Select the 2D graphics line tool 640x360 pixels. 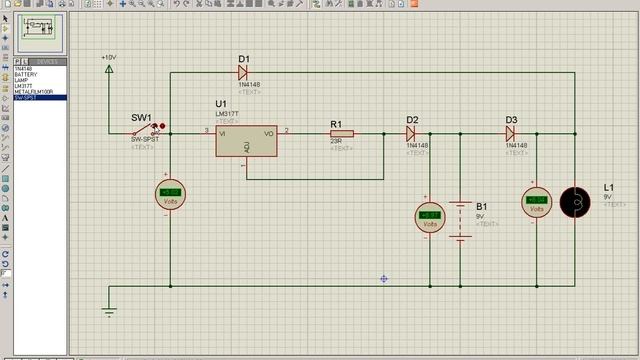(5, 169)
